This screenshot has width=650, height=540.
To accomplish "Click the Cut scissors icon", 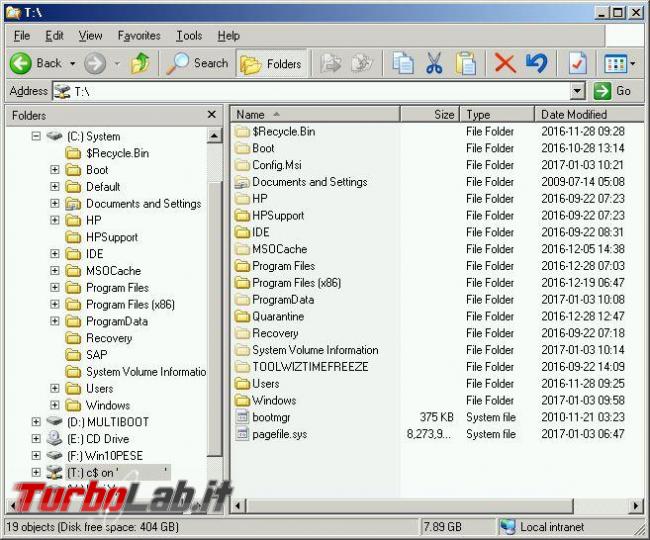I will click(x=434, y=63).
